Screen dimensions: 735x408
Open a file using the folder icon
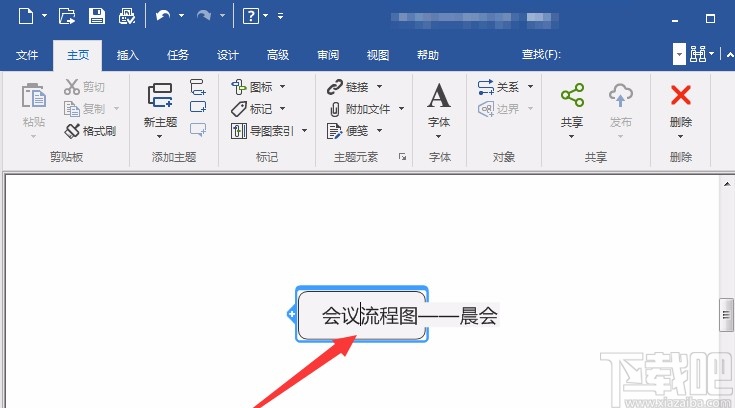pyautogui.click(x=67, y=16)
